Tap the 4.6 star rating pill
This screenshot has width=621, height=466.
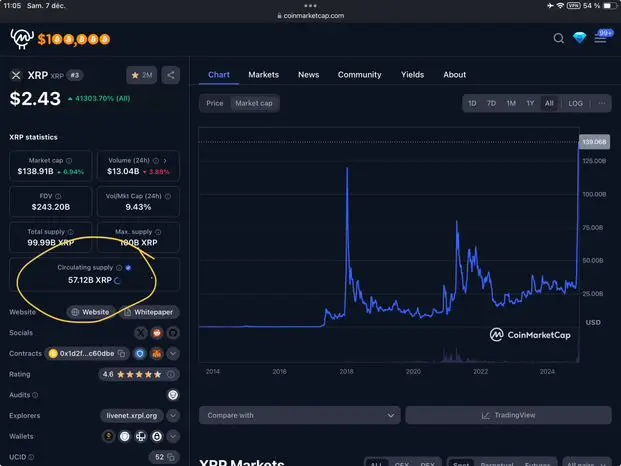coord(139,374)
